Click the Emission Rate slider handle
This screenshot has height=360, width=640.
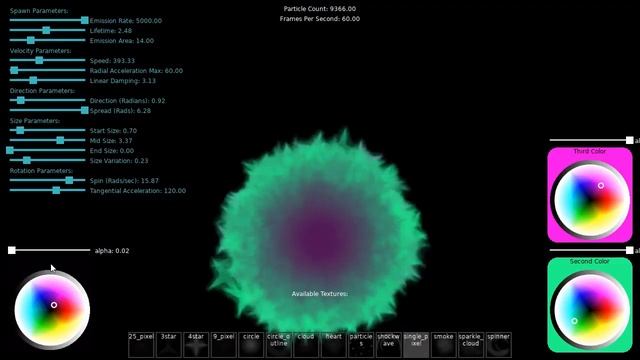click(x=84, y=20)
